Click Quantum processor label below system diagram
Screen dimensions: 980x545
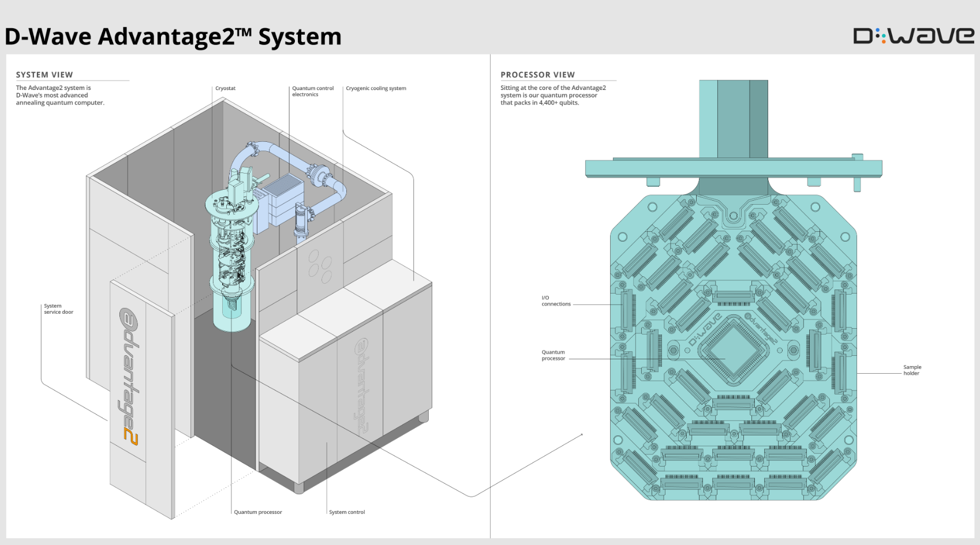click(x=258, y=512)
